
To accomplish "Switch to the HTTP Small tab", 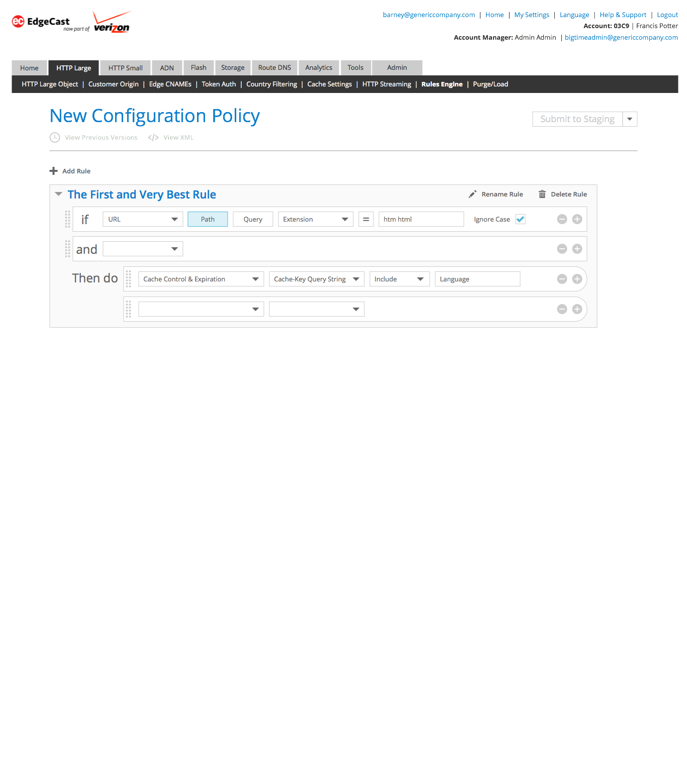I will click(126, 68).
